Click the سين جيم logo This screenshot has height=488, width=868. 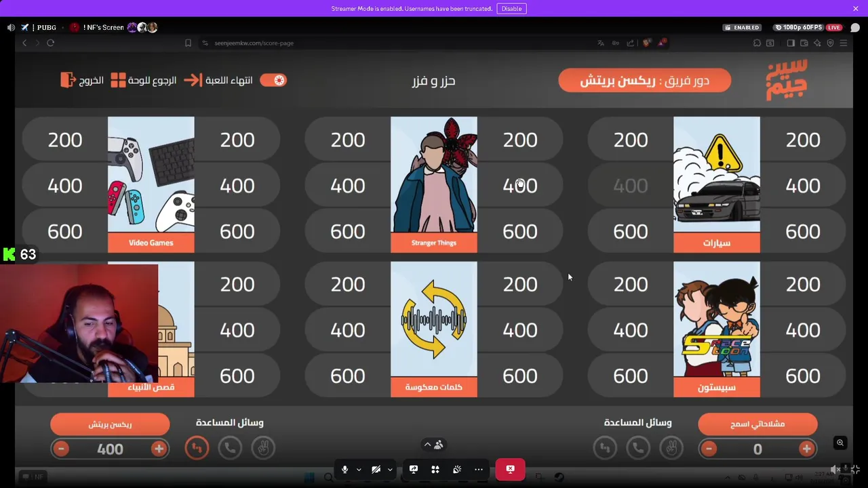[787, 80]
